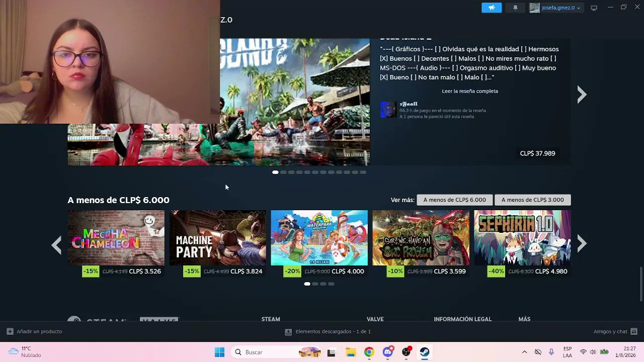Viewport: 644px width, 362px height.
Task: Open the downloads icon in the bottom bar
Action: click(x=288, y=332)
